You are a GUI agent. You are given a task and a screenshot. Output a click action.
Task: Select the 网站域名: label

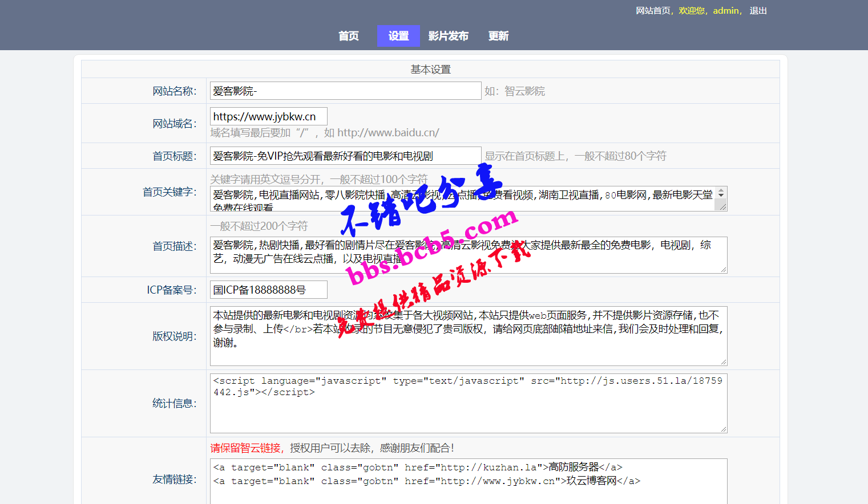[175, 124]
